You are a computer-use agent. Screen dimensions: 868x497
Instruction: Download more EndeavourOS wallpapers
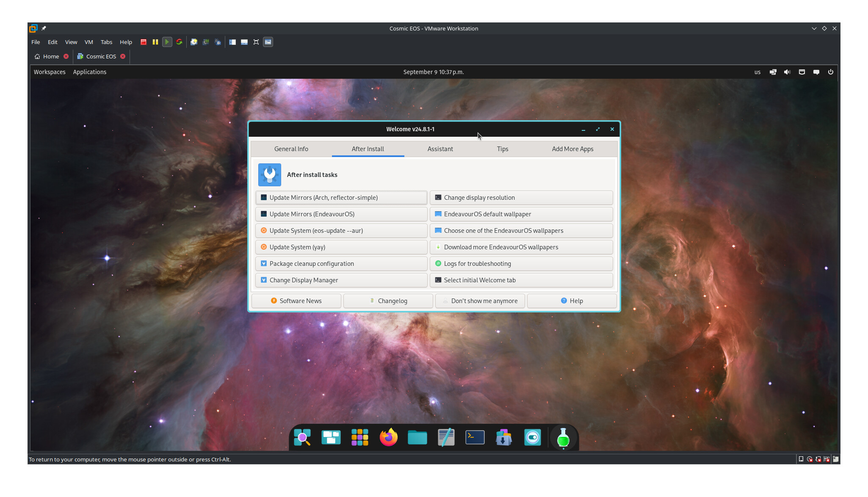point(521,247)
